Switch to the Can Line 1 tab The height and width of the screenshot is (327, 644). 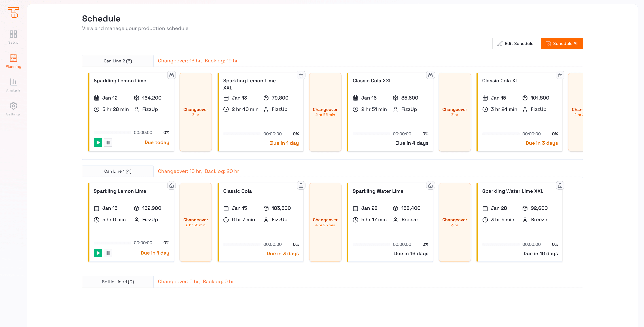pos(118,171)
